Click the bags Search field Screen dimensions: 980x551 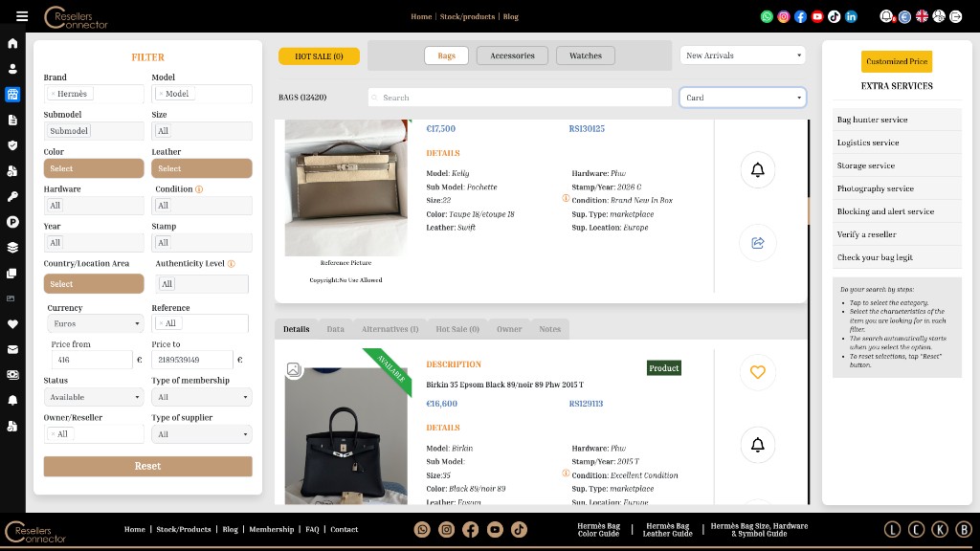[520, 98]
